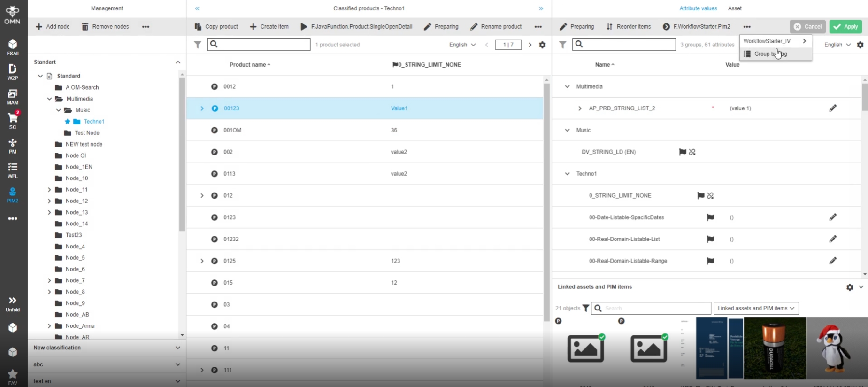The width and height of the screenshot is (868, 387).
Task: Click the unlink icon beside DV_STRING_LD (EN)
Action: (x=692, y=152)
